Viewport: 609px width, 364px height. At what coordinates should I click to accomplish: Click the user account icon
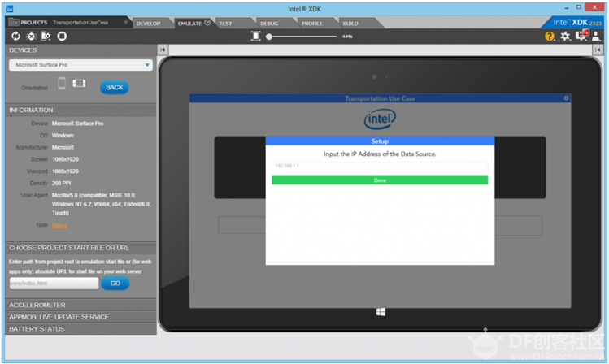pos(596,37)
